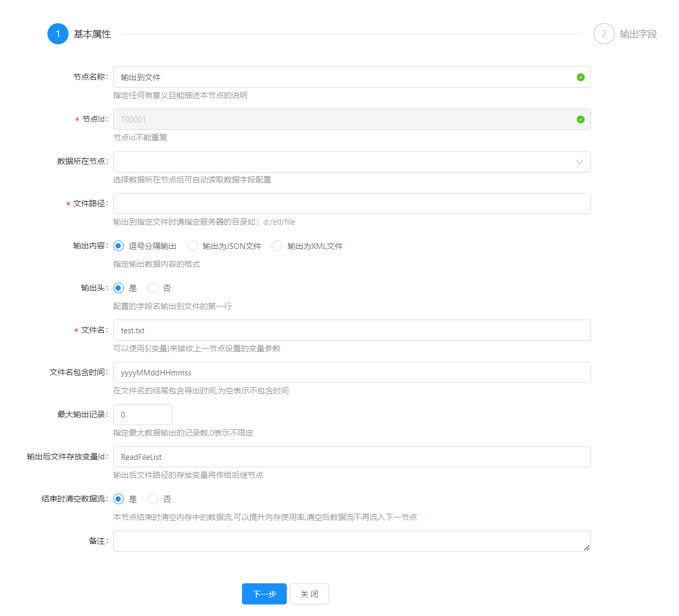679x616 pixels.
Task: Expand the 数据所在节点 dropdown arrow
Action: coord(579,162)
